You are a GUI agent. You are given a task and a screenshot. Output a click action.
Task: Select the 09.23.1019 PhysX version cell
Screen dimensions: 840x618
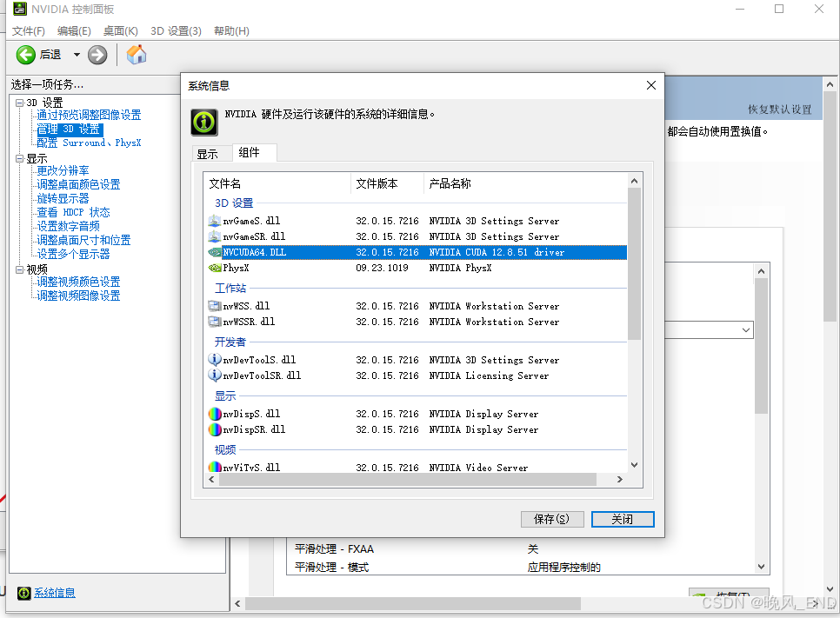(x=382, y=268)
